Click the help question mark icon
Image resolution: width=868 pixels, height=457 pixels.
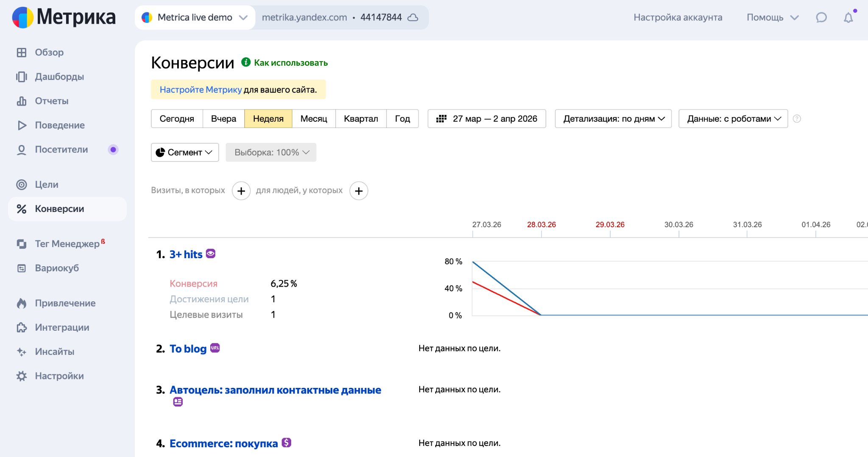797,119
